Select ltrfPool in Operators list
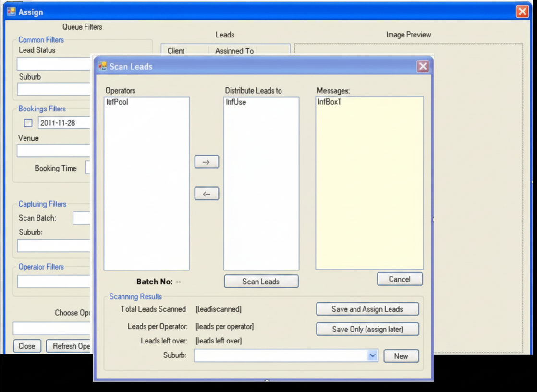Image resolution: width=537 pixels, height=392 pixels. point(117,102)
